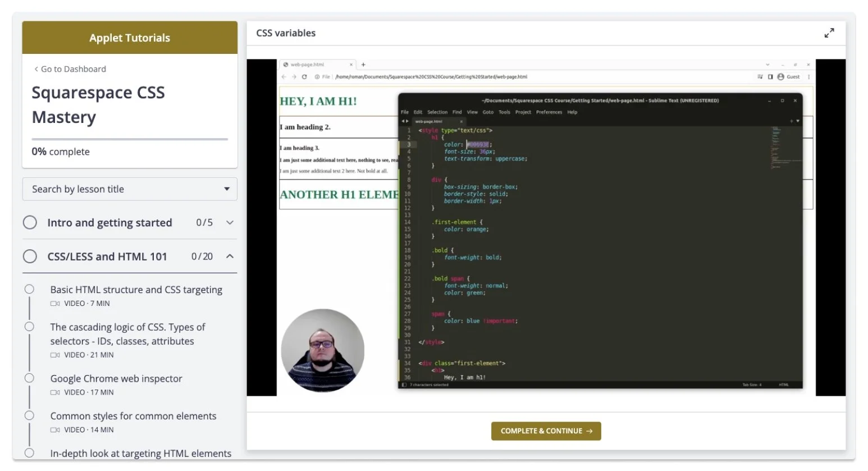
Task: Reload the page in the browser video
Action: coord(305,76)
